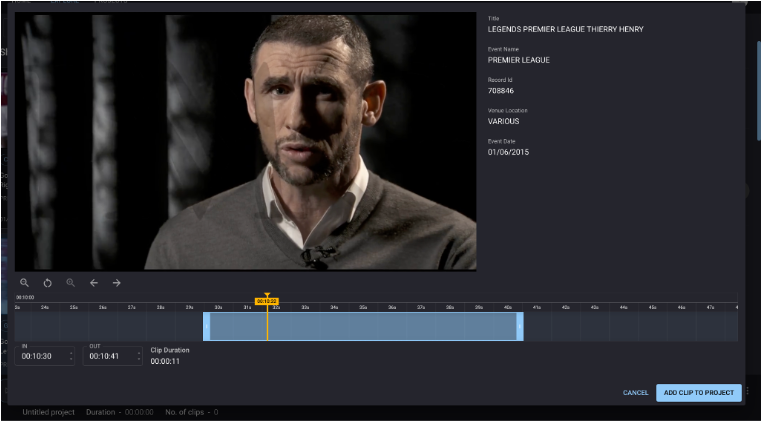762x422 pixels.
Task: Select the Record Id 708846
Action: coord(501,91)
